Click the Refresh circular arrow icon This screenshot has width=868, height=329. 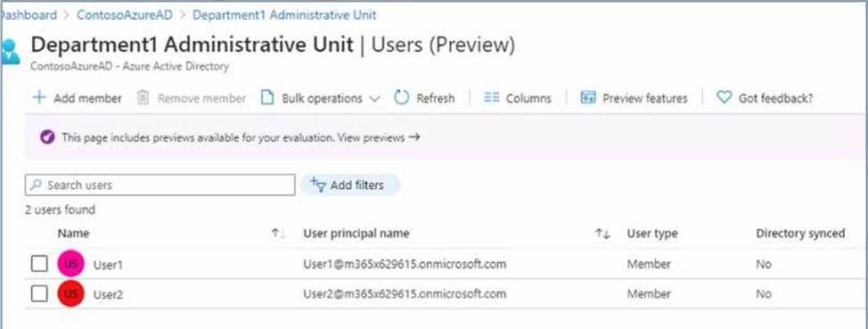[401, 98]
